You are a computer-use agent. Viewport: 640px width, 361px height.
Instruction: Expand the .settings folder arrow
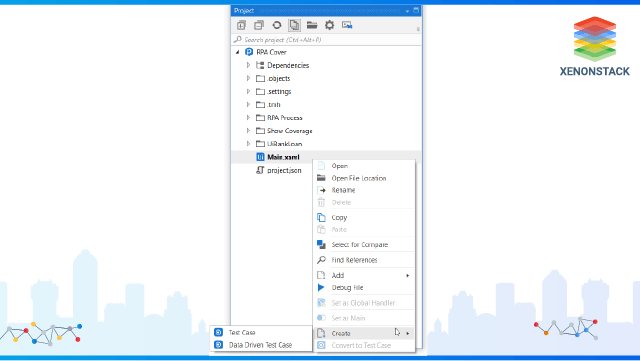[x=248, y=91]
